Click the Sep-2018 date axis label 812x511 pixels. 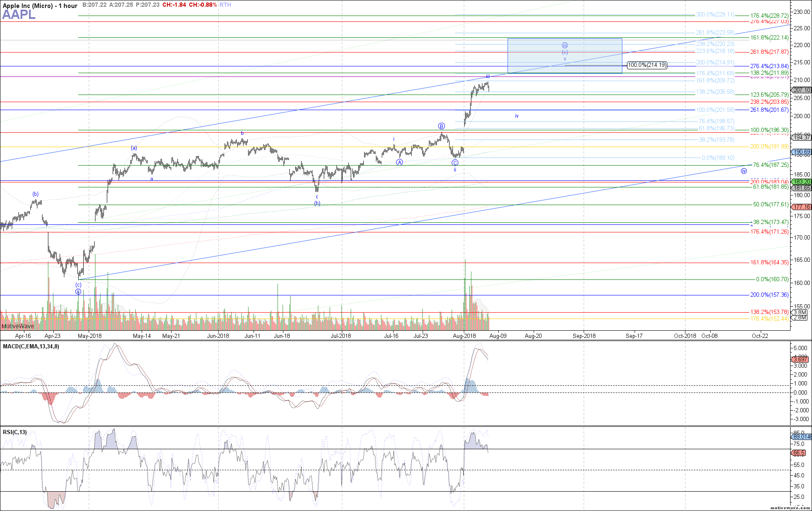click(584, 336)
